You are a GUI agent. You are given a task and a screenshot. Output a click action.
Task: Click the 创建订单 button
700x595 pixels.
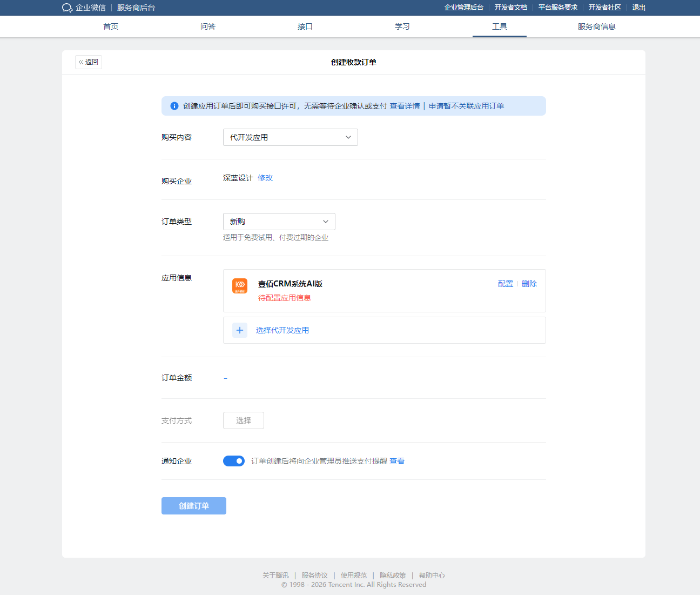pyautogui.click(x=194, y=506)
